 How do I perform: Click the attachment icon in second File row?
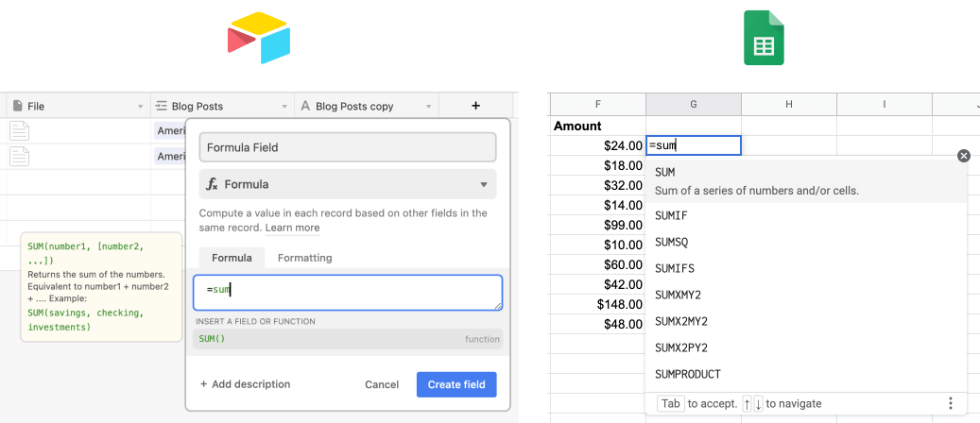pos(19,156)
